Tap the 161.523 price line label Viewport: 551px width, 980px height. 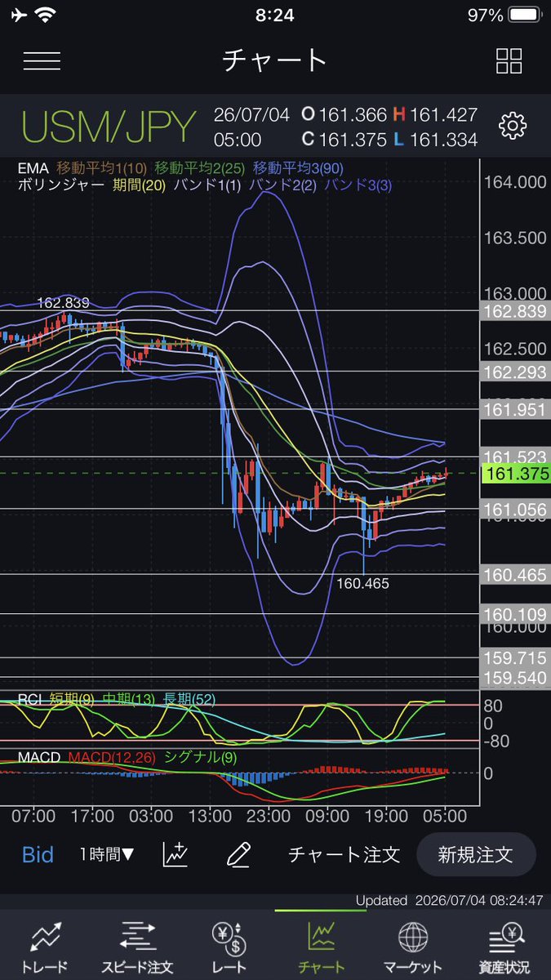tap(513, 457)
